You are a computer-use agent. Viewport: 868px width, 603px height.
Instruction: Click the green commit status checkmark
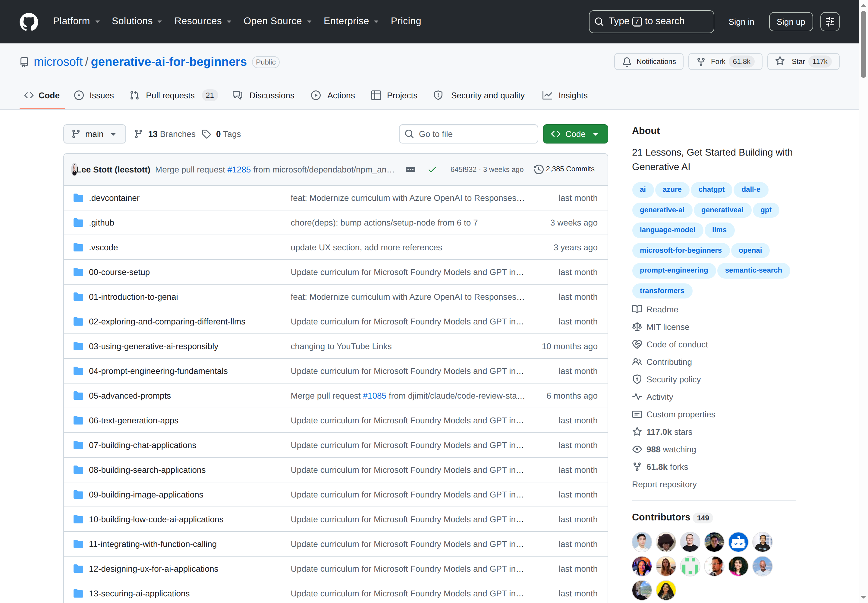[432, 170]
